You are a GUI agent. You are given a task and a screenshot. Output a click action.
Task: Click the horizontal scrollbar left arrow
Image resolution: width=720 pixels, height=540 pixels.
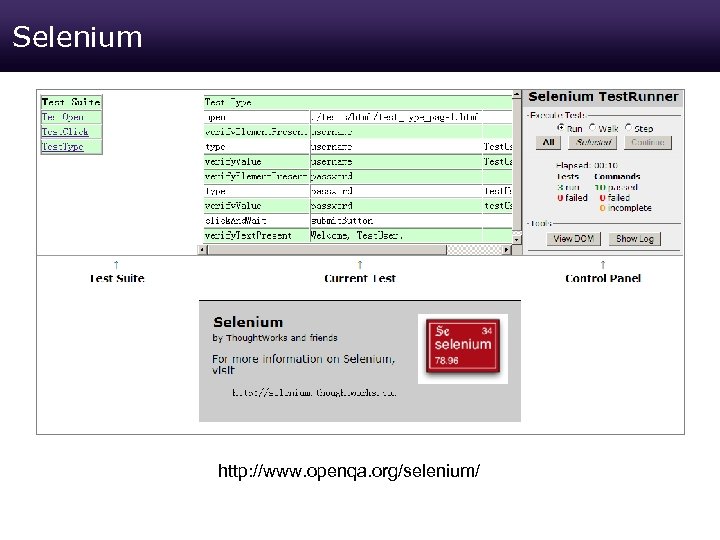pyautogui.click(x=202, y=250)
